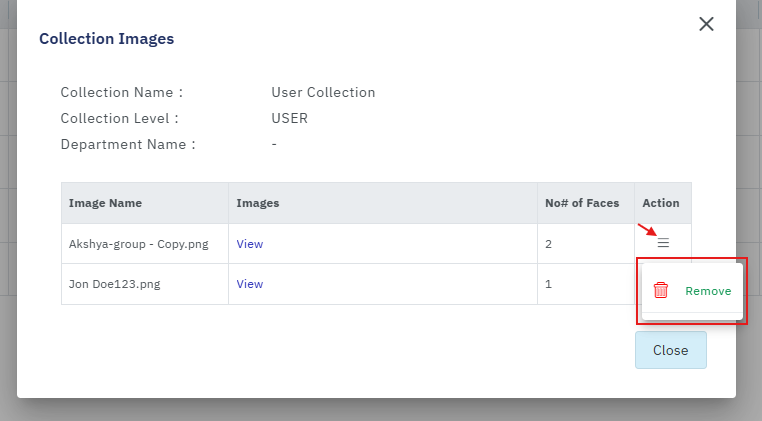The width and height of the screenshot is (762, 421).
Task: Click the Image Name column header
Action: 105,203
